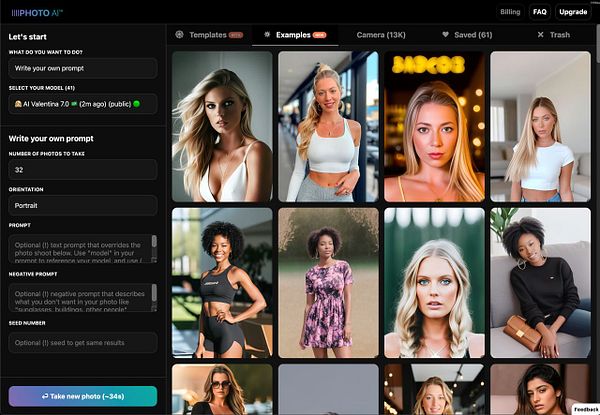Click the beta badge on Templates tab
This screenshot has width=600, height=415.
236,35
